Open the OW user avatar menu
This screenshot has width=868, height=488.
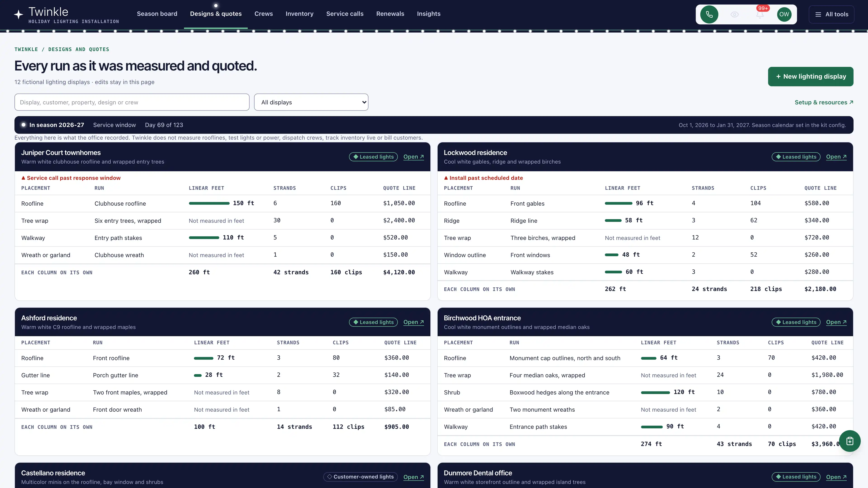(x=784, y=14)
